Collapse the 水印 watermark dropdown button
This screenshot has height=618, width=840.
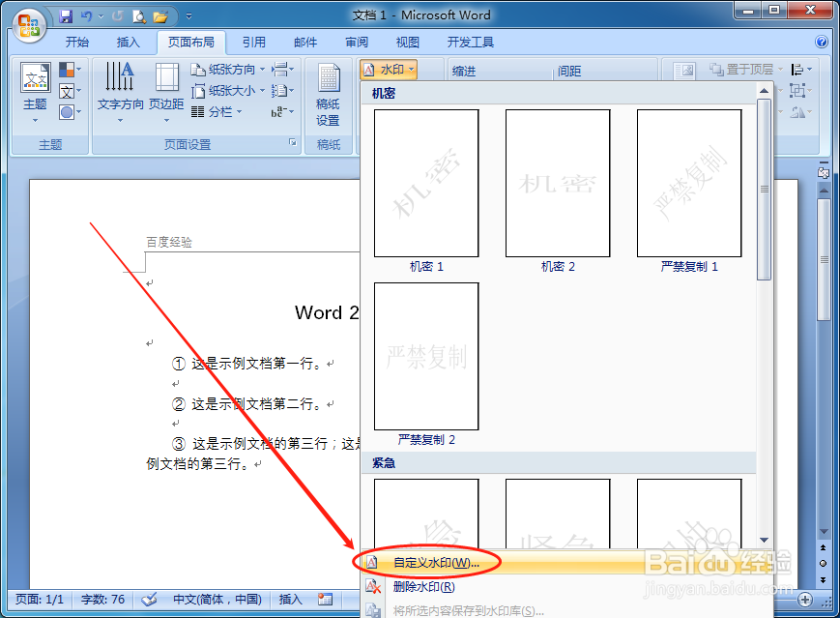(389, 70)
